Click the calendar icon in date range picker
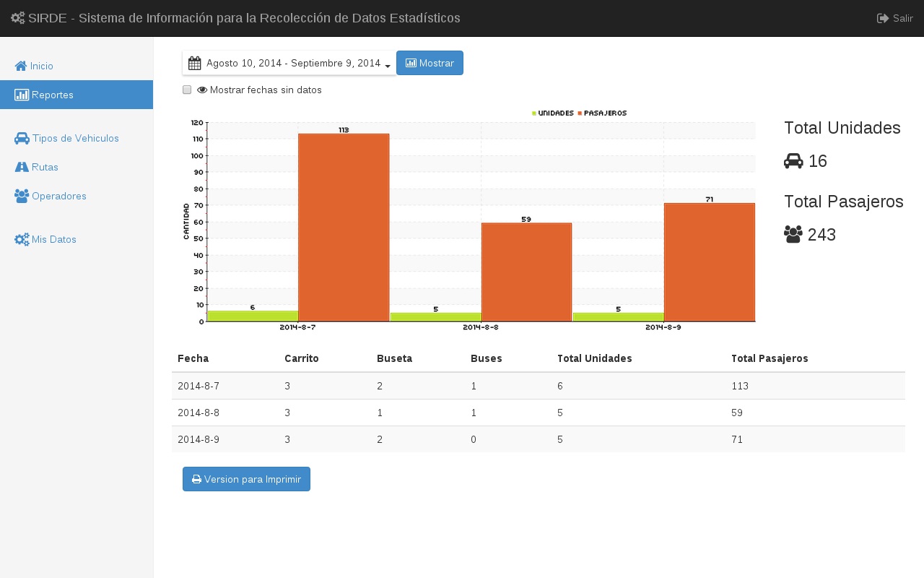924x578 pixels. (194, 63)
